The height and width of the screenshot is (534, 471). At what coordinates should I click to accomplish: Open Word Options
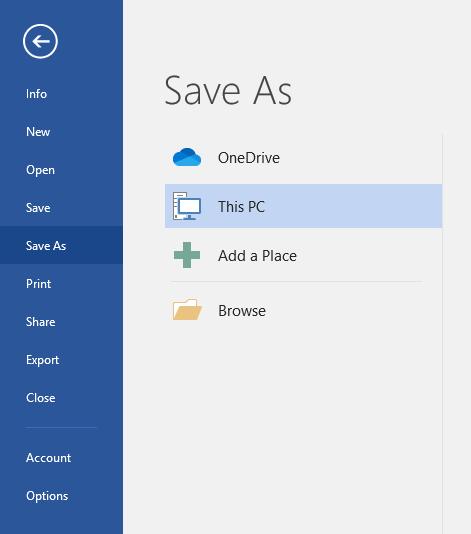(x=61, y=496)
